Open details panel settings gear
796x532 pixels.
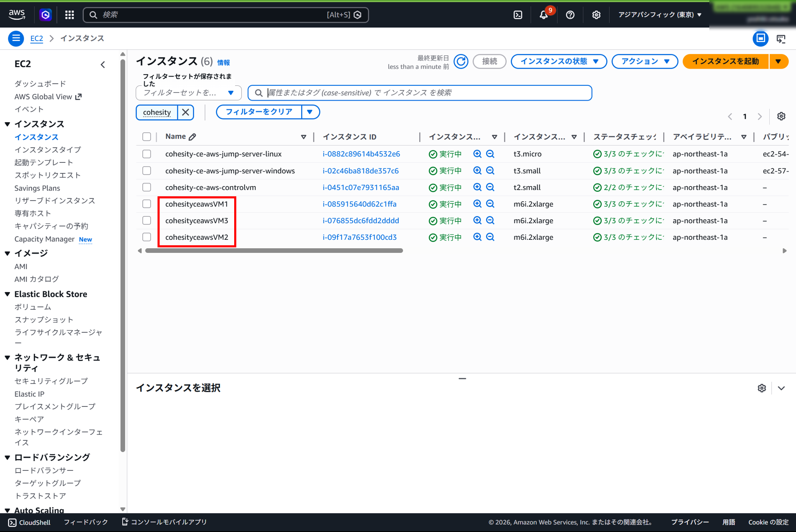[x=762, y=388]
